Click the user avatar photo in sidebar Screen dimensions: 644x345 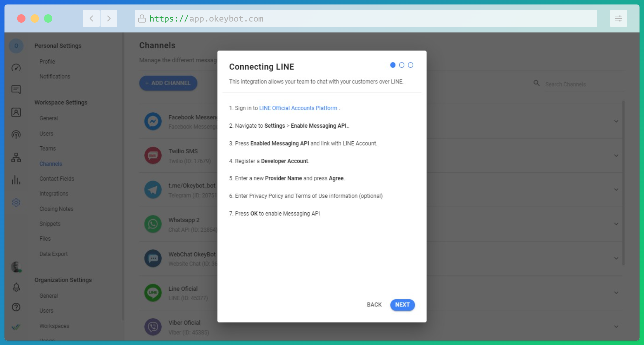[16, 267]
